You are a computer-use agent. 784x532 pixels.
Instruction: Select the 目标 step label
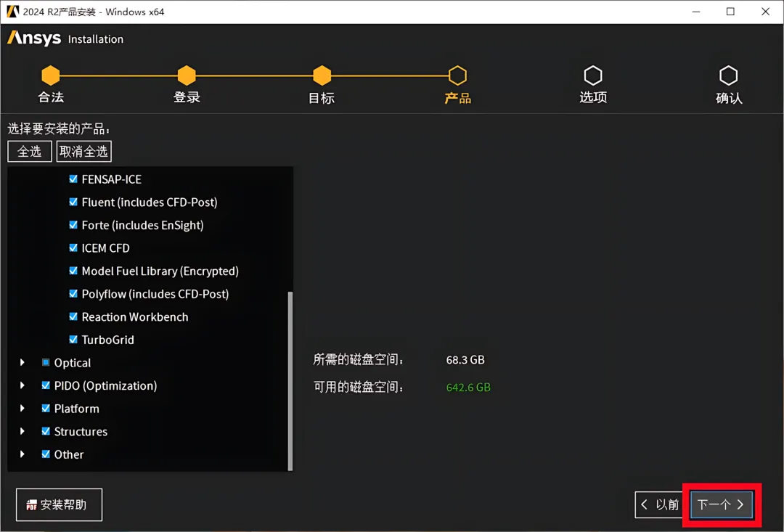tap(322, 98)
